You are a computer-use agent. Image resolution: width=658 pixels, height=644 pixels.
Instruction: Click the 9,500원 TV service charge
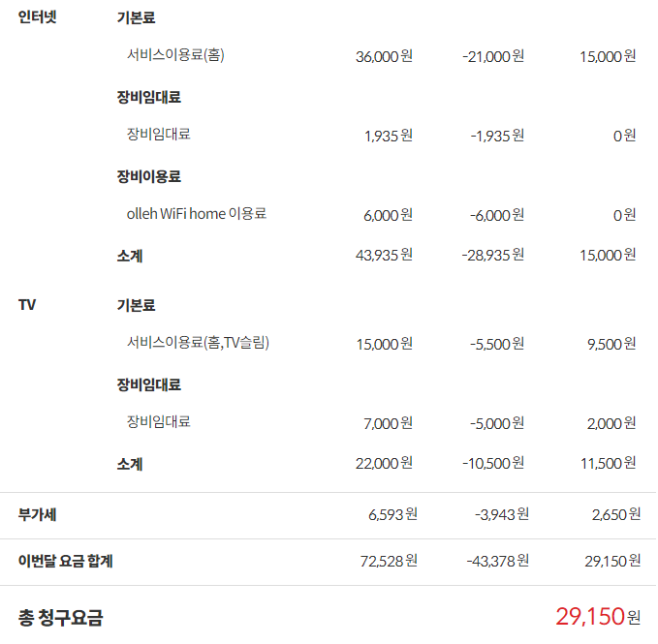[x=609, y=343]
